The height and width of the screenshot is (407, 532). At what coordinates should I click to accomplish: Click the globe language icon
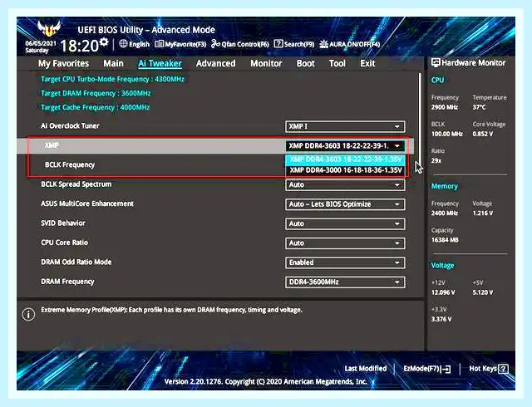point(123,44)
